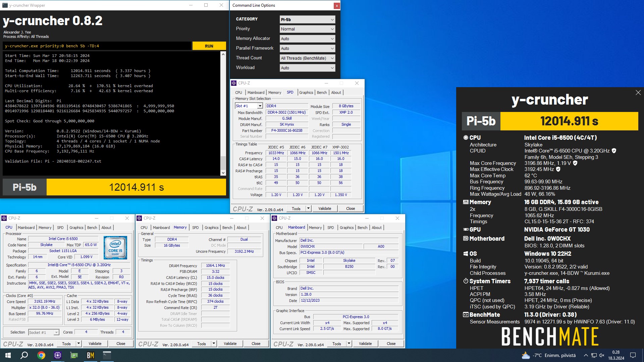Click Intel Core i5 logo in CPU-Z
644x362 pixels.
(115, 248)
